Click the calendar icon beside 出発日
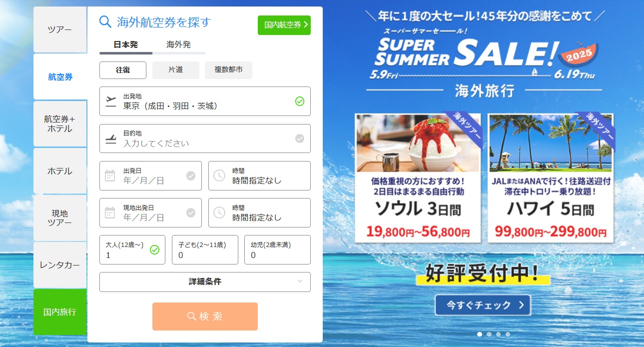Viewport: 644px width, 347px height. [110, 175]
